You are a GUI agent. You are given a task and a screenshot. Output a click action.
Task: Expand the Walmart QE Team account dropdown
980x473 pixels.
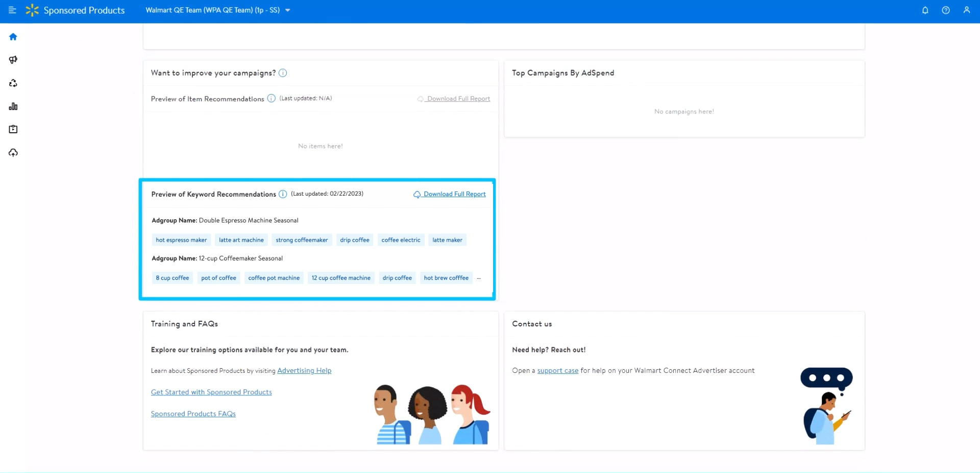click(288, 10)
